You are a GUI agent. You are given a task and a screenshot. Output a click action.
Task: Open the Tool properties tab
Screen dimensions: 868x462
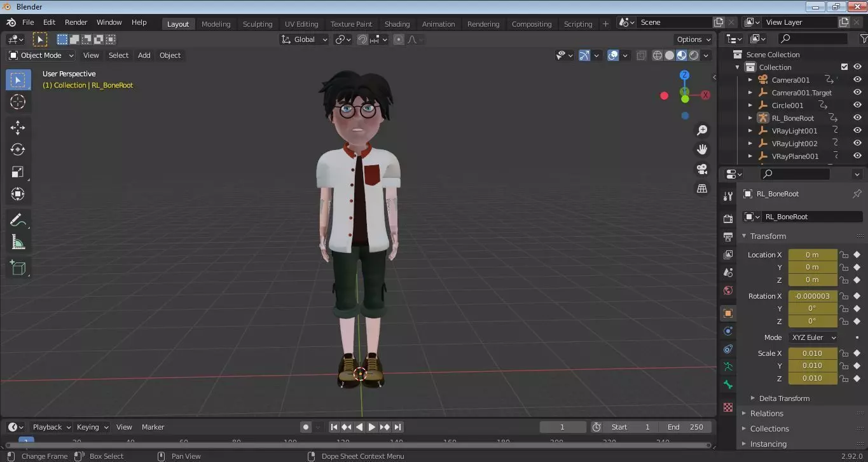(728, 196)
